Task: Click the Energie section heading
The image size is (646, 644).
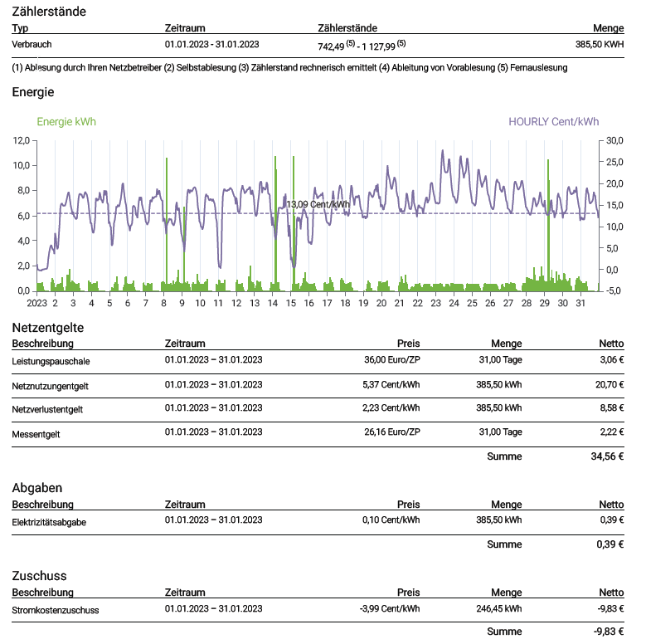Action: tap(33, 92)
